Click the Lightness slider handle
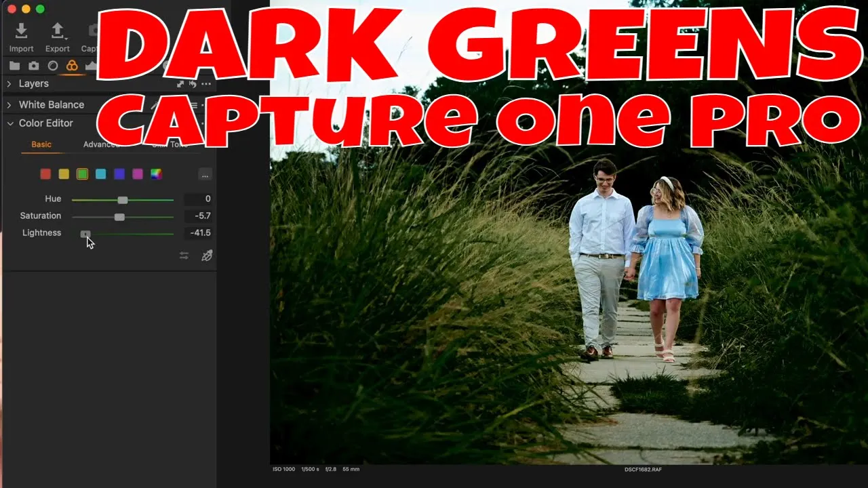The image size is (868, 488). 85,234
